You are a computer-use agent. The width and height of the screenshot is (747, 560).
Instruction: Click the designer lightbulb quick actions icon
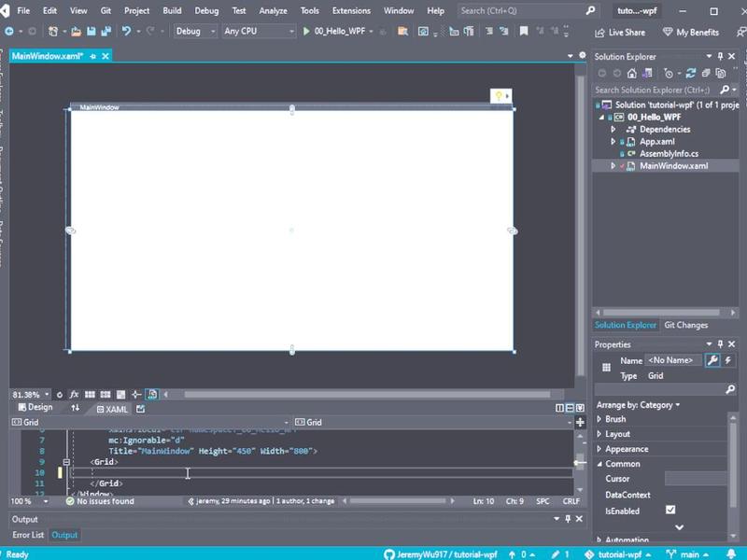(x=500, y=96)
